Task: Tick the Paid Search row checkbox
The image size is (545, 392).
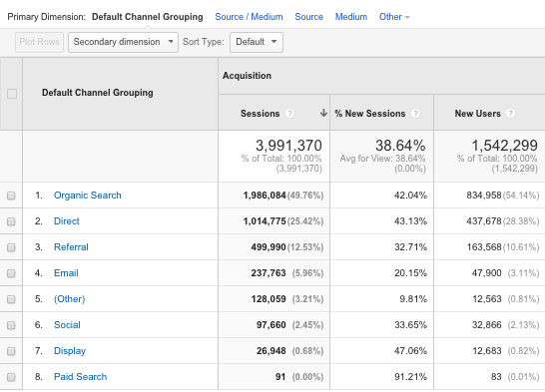Action: [11, 377]
